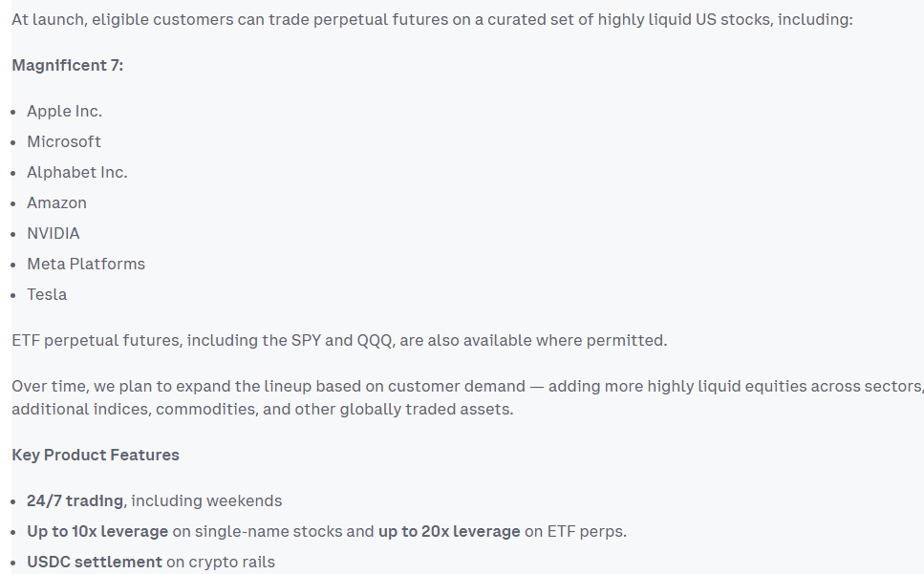Click the phrase 'including weekends'
Viewport: 924px width, 574px height.
206,501
